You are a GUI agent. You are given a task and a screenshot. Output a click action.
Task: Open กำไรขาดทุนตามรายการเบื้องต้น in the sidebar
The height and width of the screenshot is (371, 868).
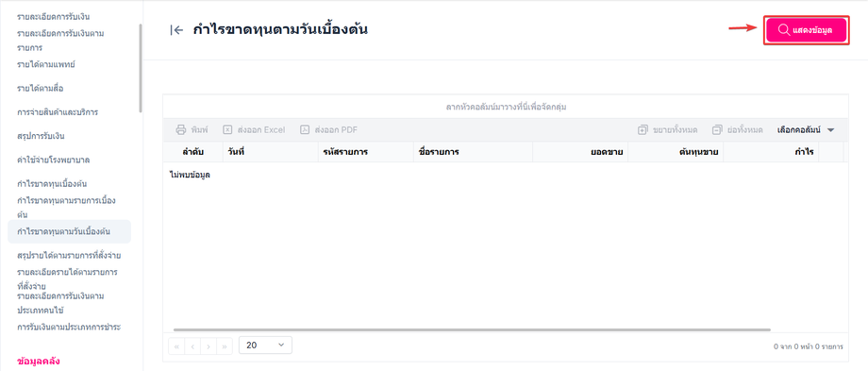point(66,207)
